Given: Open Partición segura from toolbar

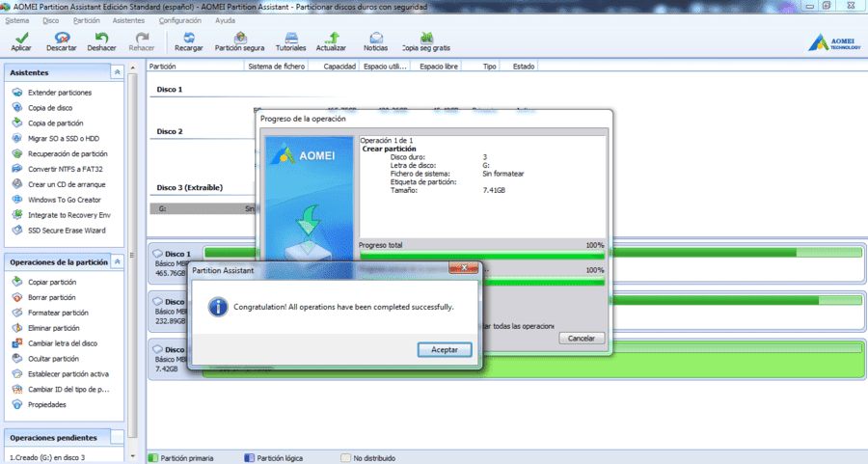Looking at the screenshot, I should click(x=240, y=38).
